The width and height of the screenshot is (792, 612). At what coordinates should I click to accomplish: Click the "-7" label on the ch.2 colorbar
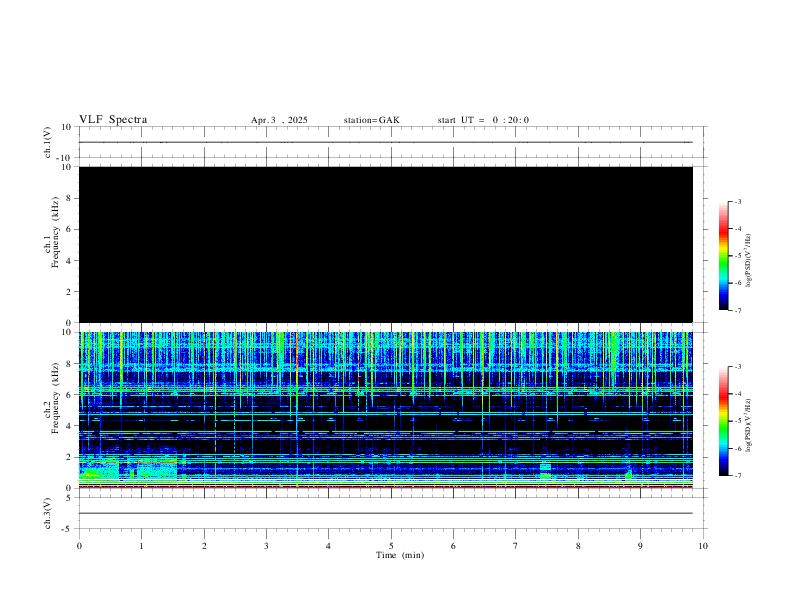click(737, 476)
